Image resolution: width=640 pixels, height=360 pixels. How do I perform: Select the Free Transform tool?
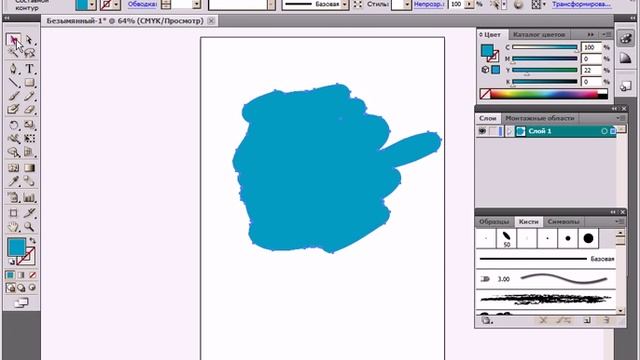(29, 138)
